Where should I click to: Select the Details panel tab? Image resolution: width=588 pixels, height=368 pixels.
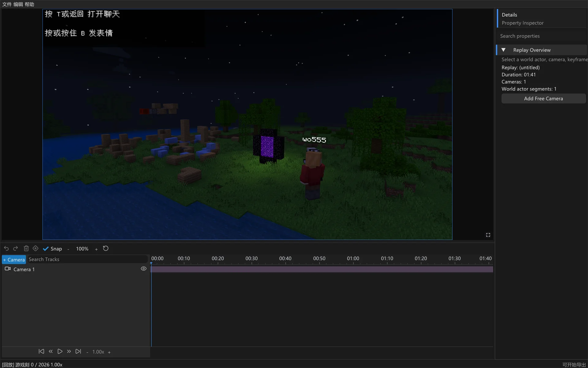(x=541, y=18)
